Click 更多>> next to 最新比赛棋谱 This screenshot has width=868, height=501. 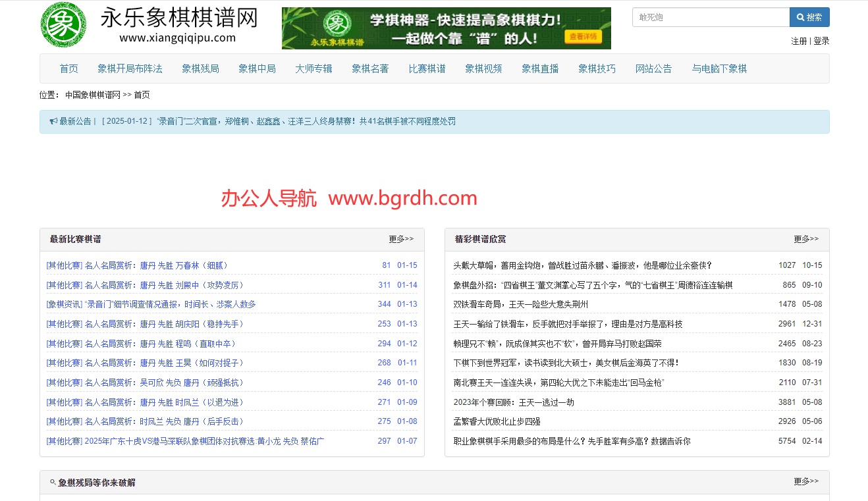point(401,240)
